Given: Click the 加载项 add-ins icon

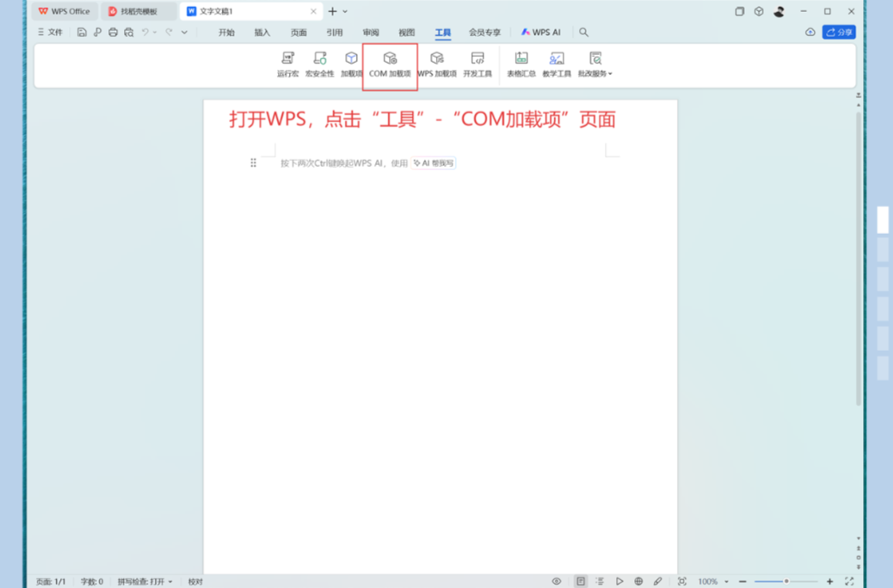Looking at the screenshot, I should coord(351,58).
